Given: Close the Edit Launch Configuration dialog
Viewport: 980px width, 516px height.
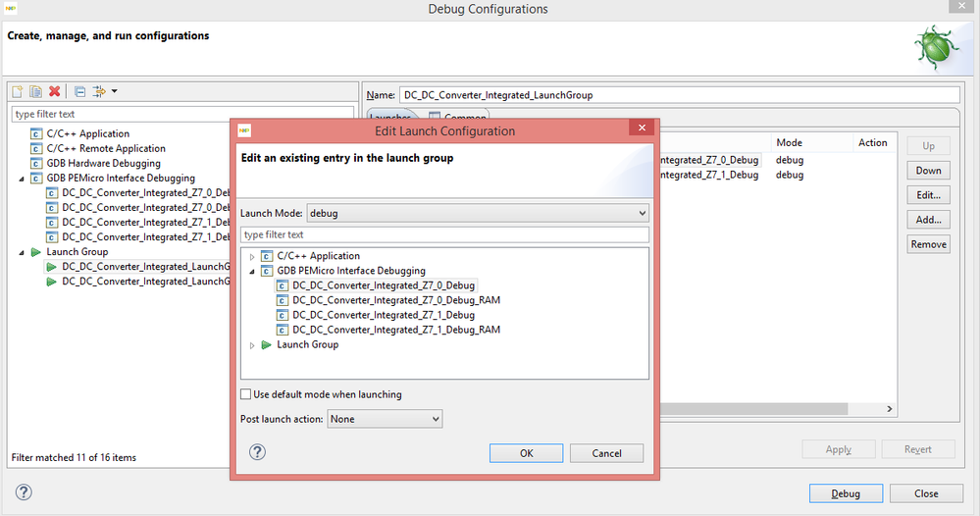Looking at the screenshot, I should pyautogui.click(x=642, y=128).
